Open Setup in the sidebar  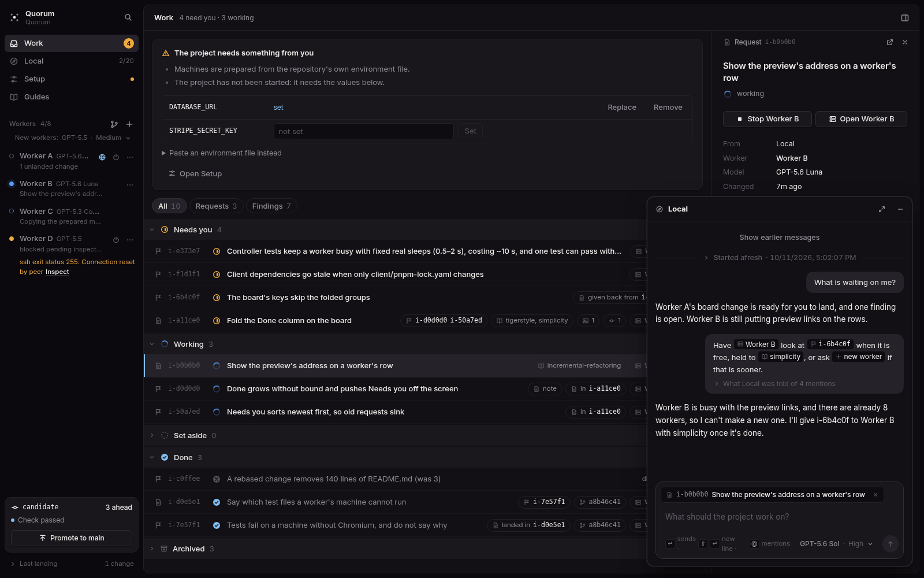pos(72,79)
